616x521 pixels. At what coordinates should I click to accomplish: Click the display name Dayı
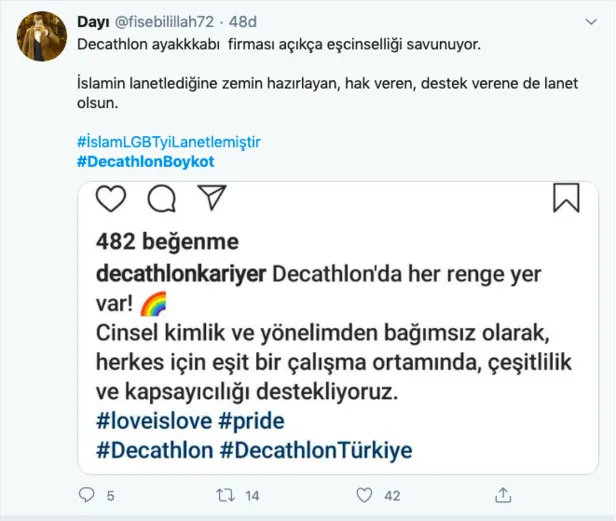(x=91, y=21)
